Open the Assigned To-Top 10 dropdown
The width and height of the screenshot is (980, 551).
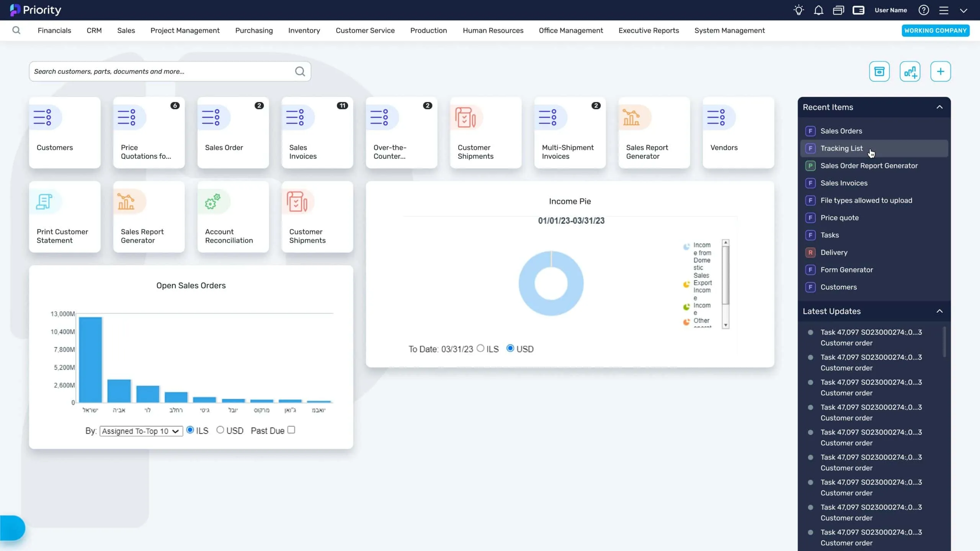click(x=141, y=431)
